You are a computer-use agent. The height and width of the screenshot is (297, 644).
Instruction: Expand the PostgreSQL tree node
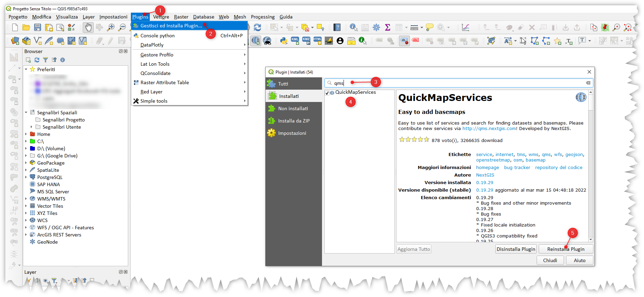tap(26, 177)
